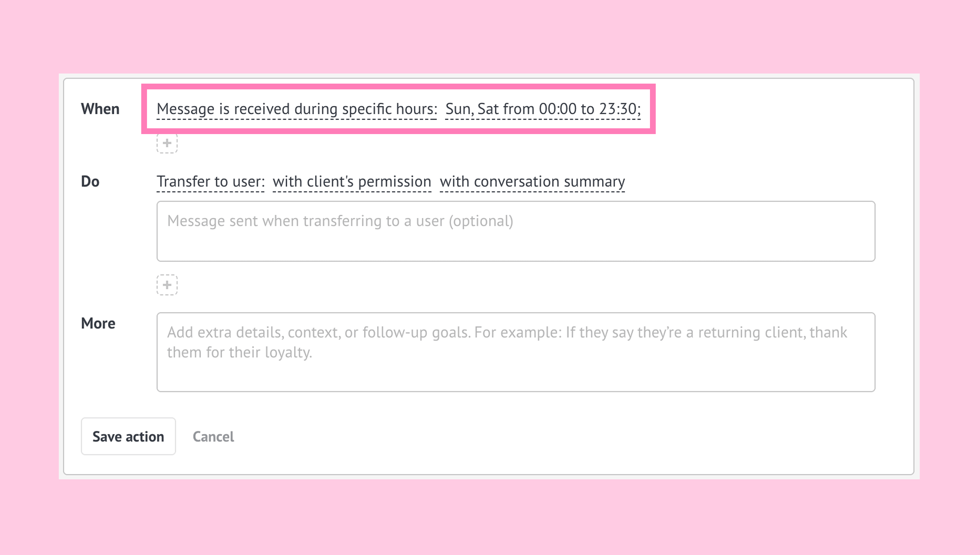Click the 'When' section label
Image resolution: width=980 pixels, height=555 pixels.
tap(100, 109)
